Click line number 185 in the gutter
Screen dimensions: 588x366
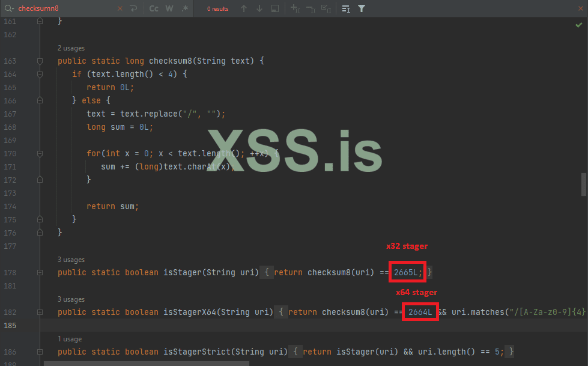point(10,326)
